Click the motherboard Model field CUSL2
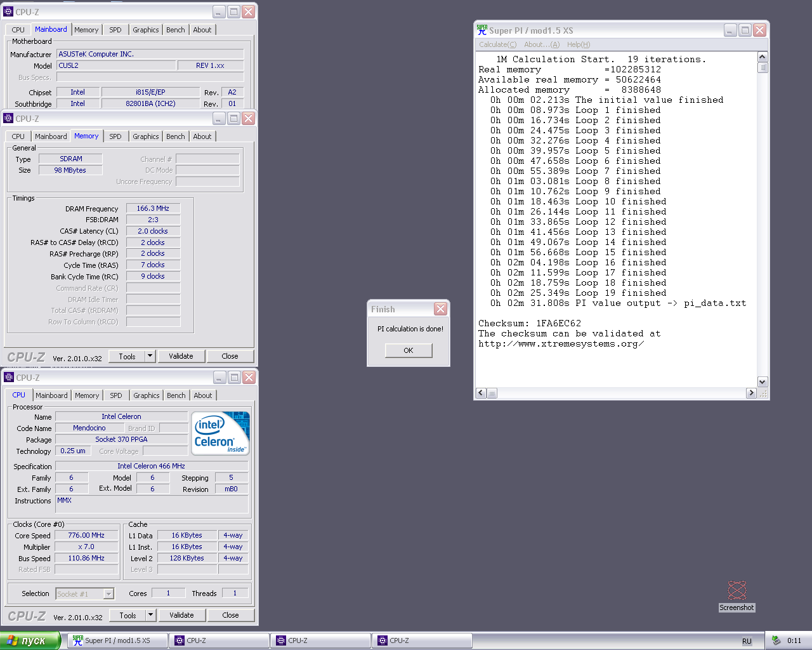 coord(116,65)
